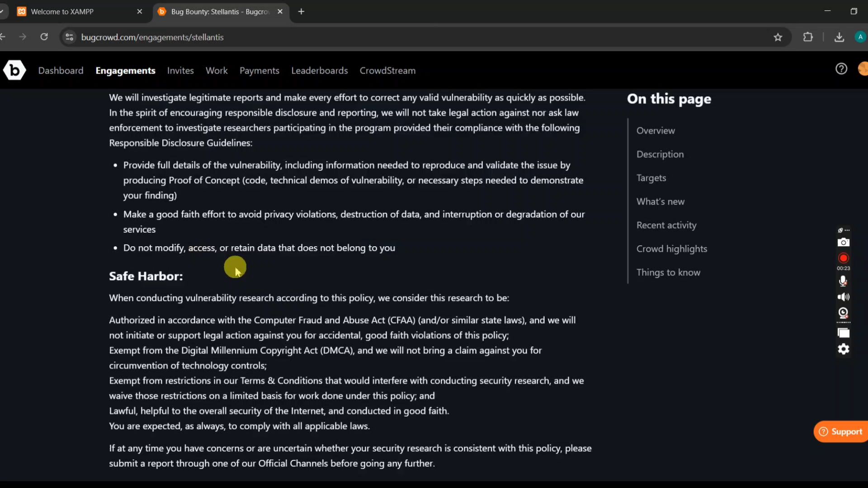Jump to Targets section
This screenshot has height=488, width=868.
651,178
